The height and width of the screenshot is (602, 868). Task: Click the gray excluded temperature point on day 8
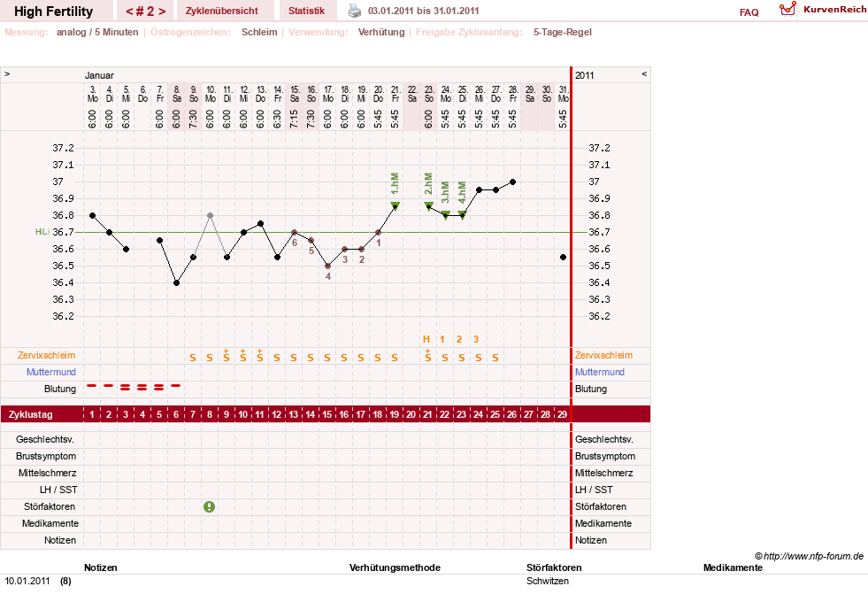click(210, 215)
